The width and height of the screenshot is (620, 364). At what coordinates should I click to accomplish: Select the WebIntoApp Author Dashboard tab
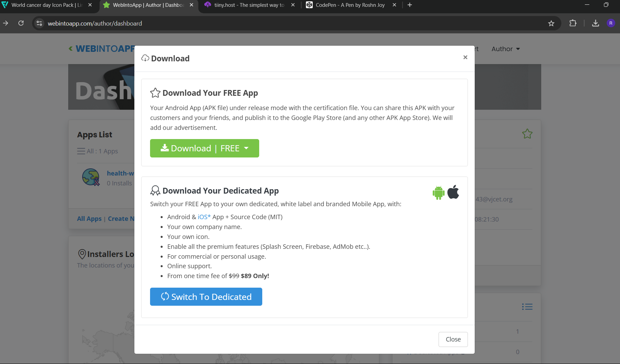[x=148, y=5]
